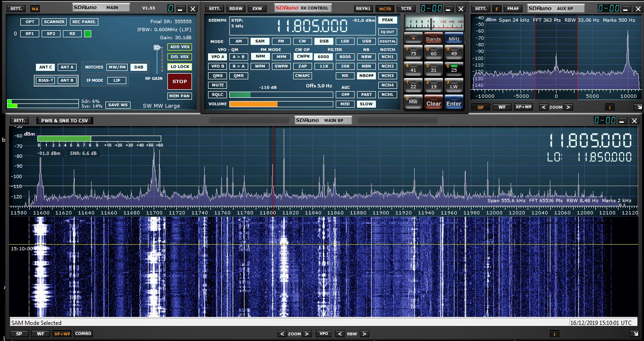Click the 15:10:00 time marker in the waterfall
The width and height of the screenshot is (644, 341).
point(22,248)
